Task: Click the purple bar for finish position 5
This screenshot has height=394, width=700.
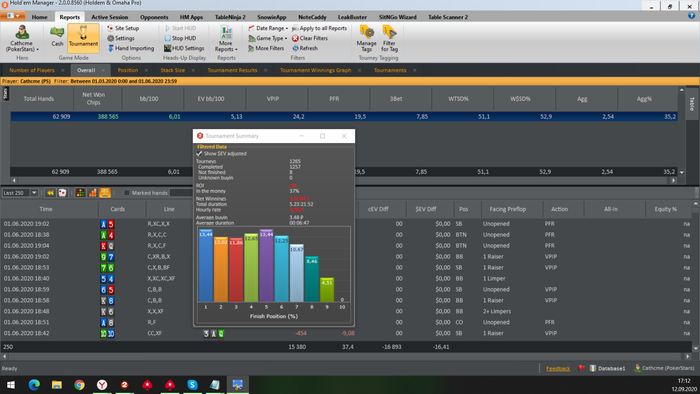Action: click(x=266, y=265)
